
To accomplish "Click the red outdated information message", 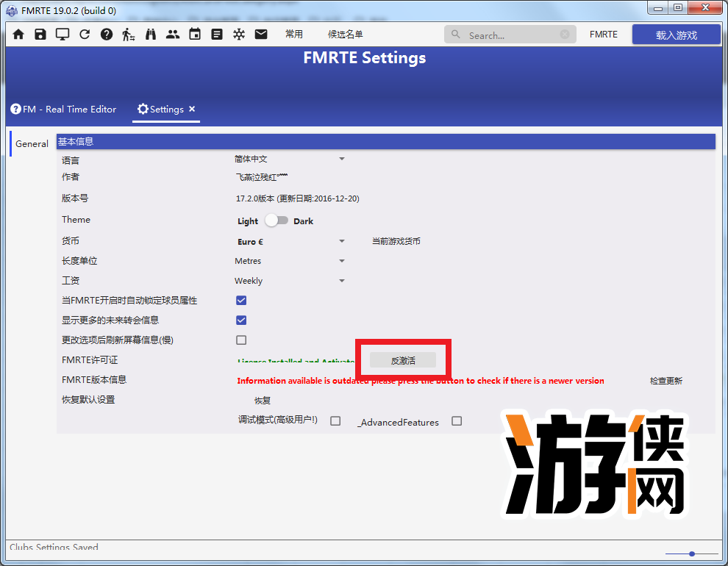I will (421, 381).
